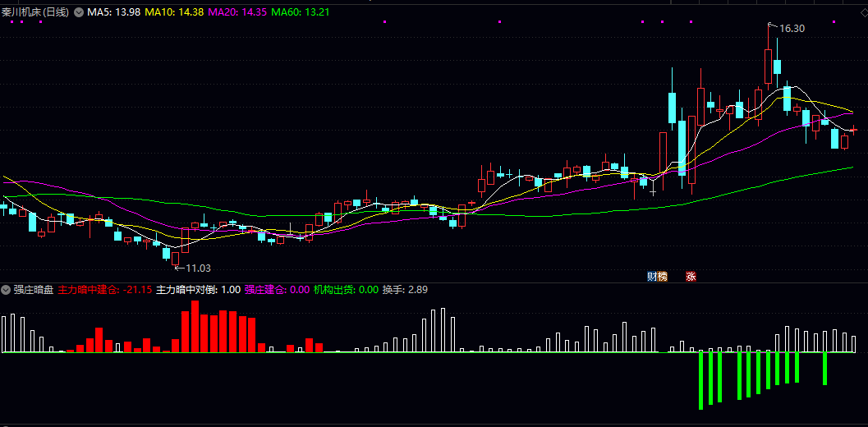Open the dropdown beside 秦川机床(日线) title

(78, 12)
